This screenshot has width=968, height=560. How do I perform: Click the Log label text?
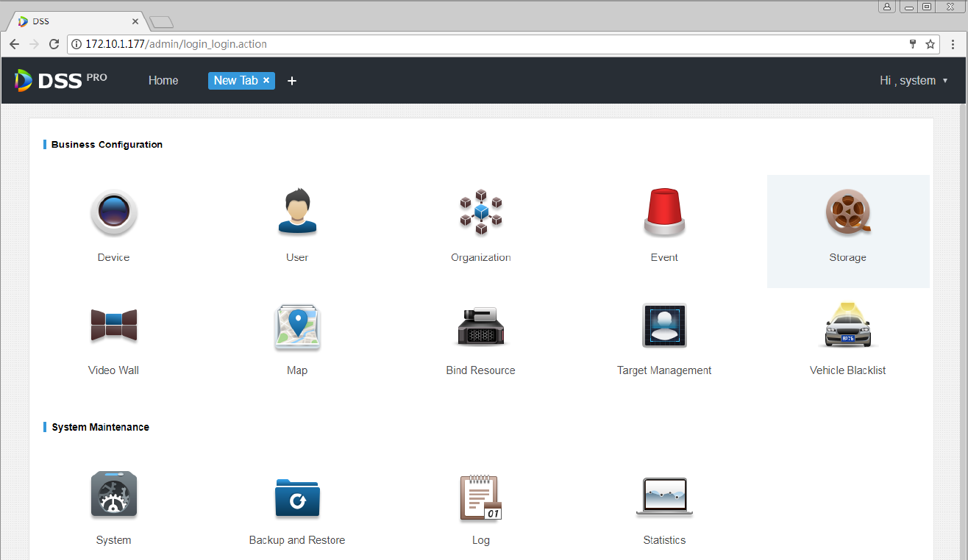click(481, 540)
